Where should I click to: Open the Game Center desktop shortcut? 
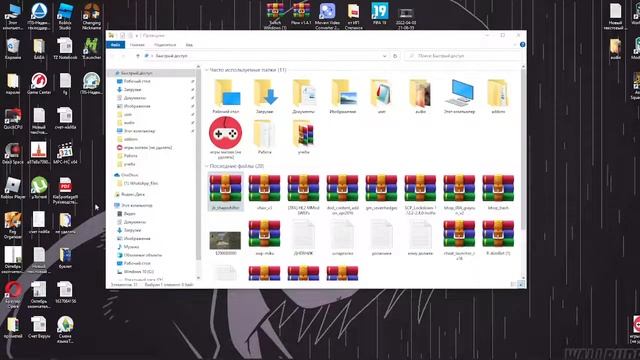pyautogui.click(x=39, y=84)
